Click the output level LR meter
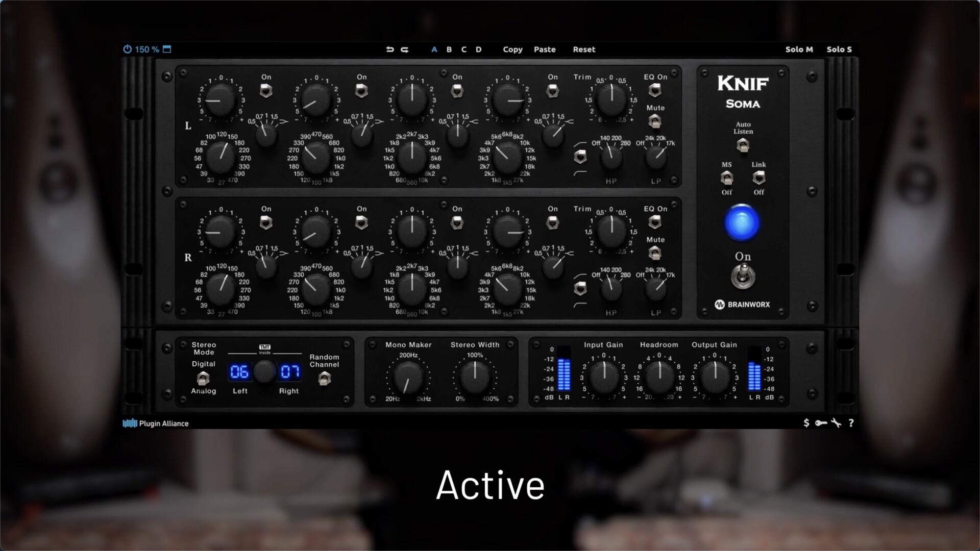This screenshot has height=551, width=980. (x=754, y=368)
